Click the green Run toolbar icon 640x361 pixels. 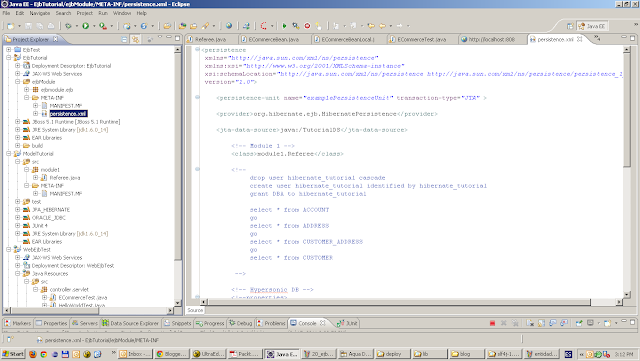point(85,26)
